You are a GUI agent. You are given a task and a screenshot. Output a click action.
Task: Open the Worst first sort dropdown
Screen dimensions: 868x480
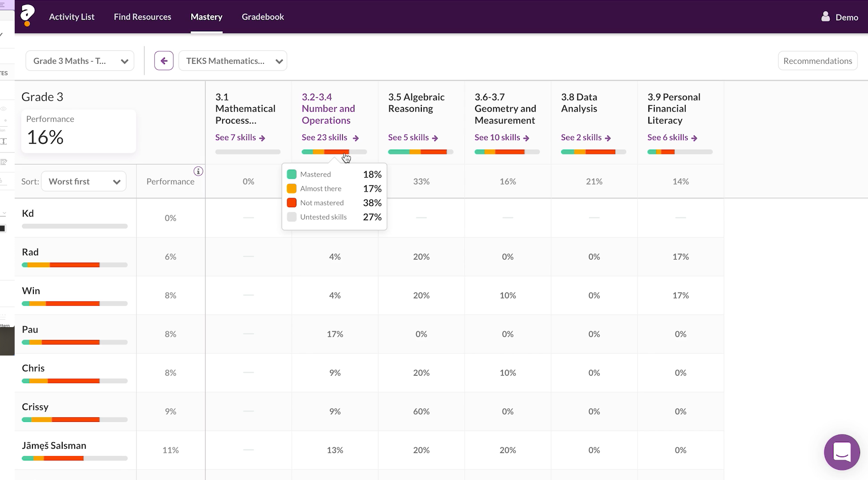click(84, 181)
